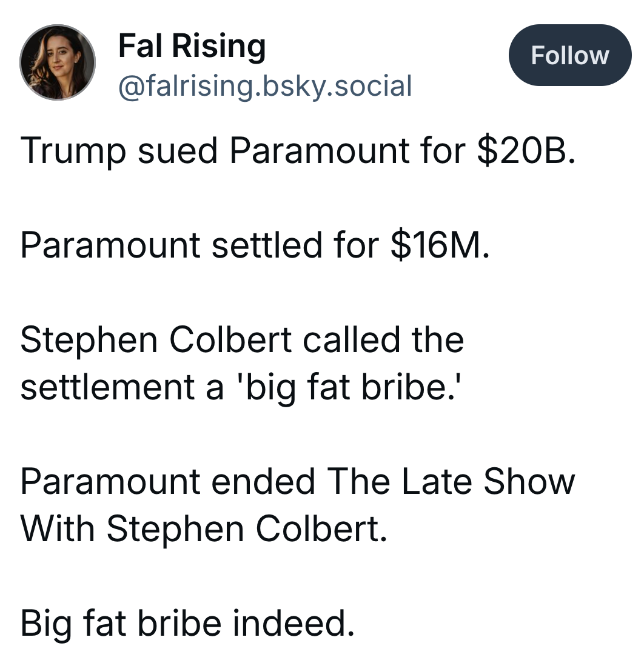The image size is (644, 663).
Task: Click the final line 'Big fat bribe indeed.'
Action: coord(187,623)
